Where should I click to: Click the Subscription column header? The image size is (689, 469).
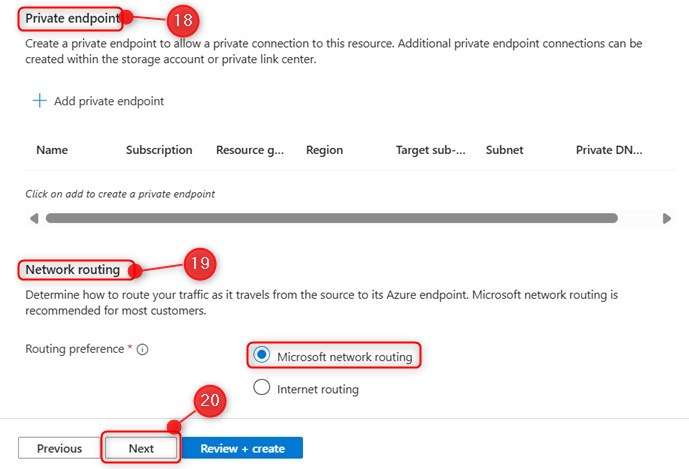click(159, 150)
